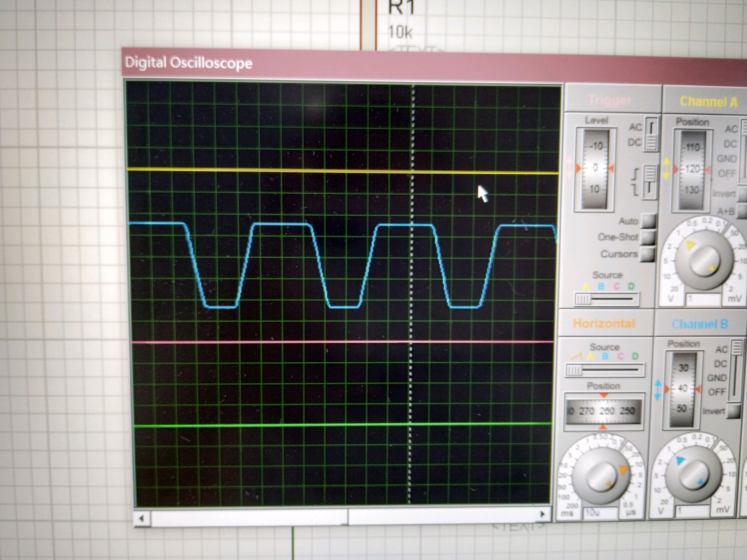Click Channel B GND label

click(x=717, y=378)
